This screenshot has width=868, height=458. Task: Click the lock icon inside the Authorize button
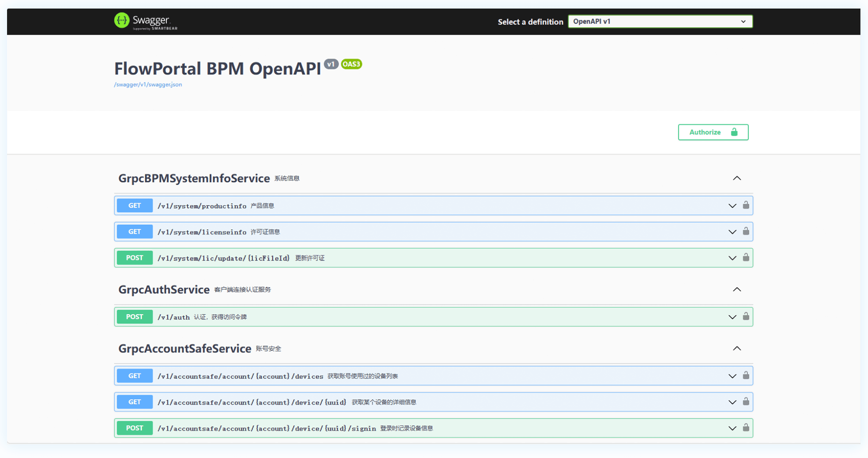coord(734,132)
